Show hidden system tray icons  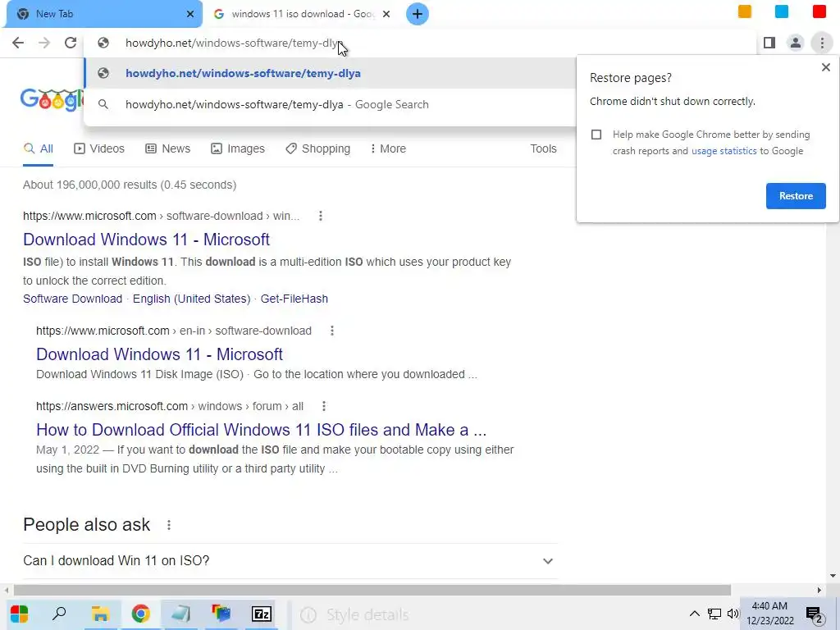point(694,614)
